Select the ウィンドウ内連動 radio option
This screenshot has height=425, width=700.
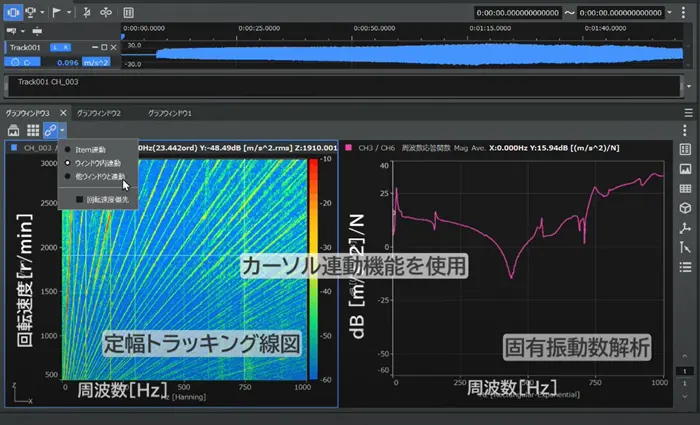(x=68, y=162)
